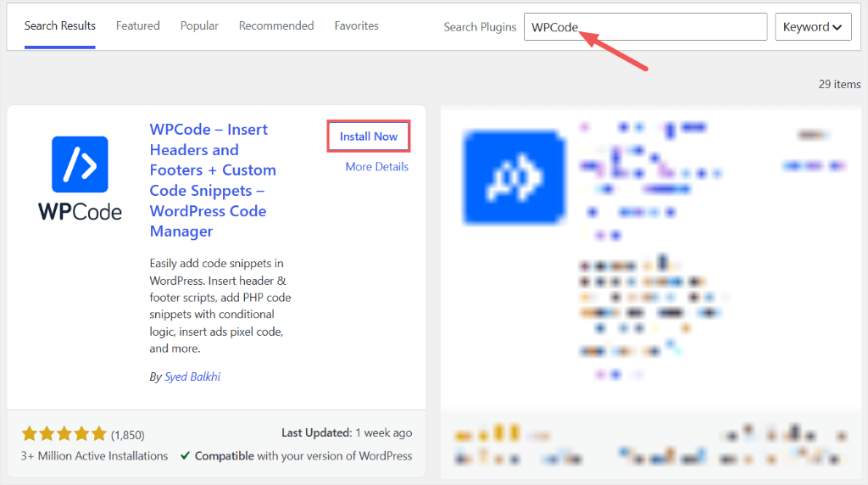Go to the Favorites tab
The height and width of the screenshot is (485, 868).
(x=357, y=26)
